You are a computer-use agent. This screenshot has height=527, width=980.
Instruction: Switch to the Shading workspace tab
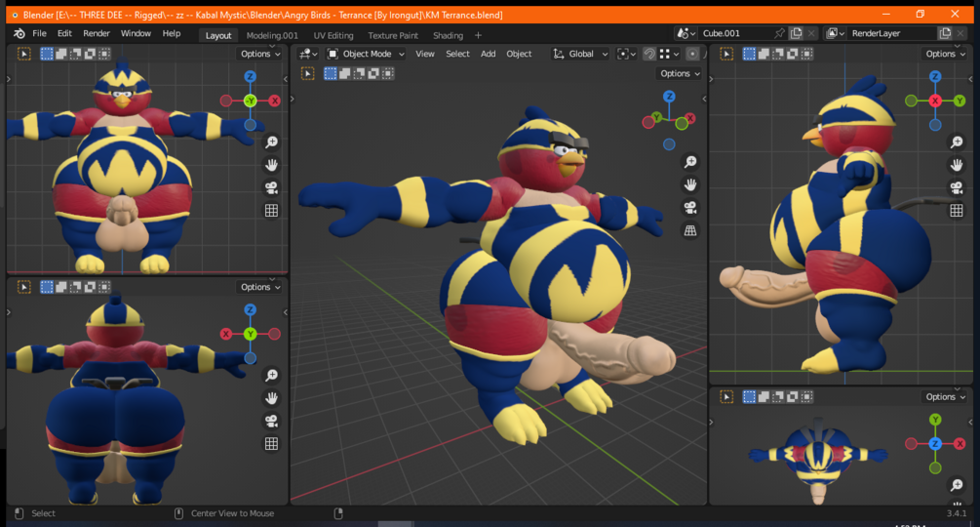(x=449, y=36)
